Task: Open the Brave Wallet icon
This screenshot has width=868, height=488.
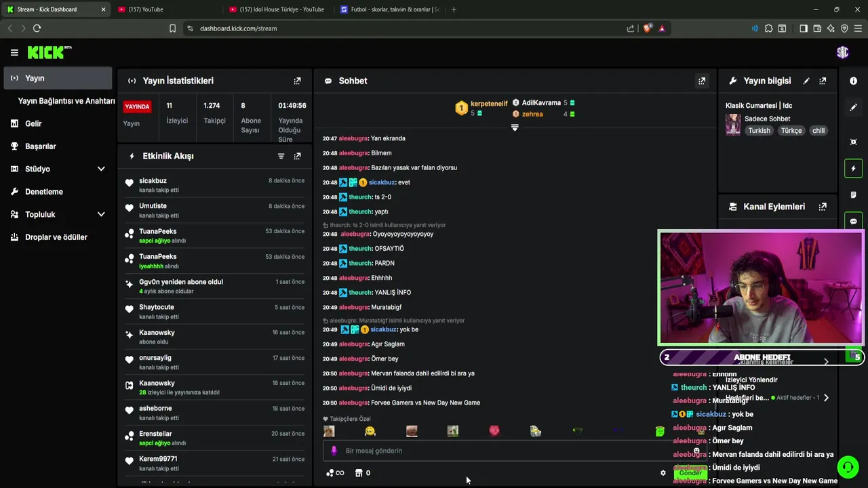Action: click(817, 28)
